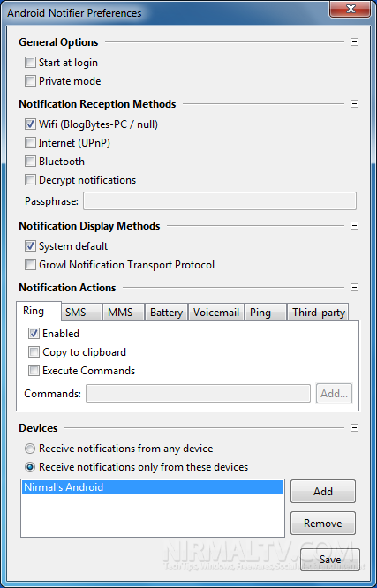The height and width of the screenshot is (588, 377).
Task: Click Add button next to device list
Action: [x=323, y=491]
